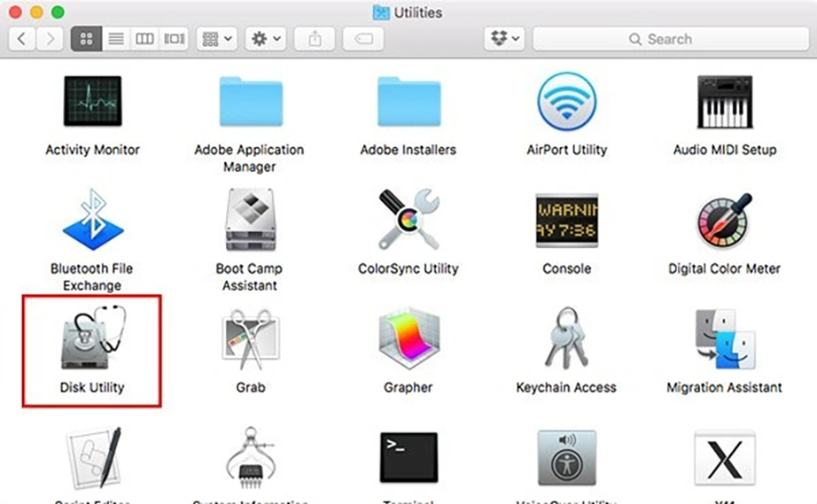Zoom the Utilities window with green button
The width and height of the screenshot is (817, 504).
tap(58, 12)
